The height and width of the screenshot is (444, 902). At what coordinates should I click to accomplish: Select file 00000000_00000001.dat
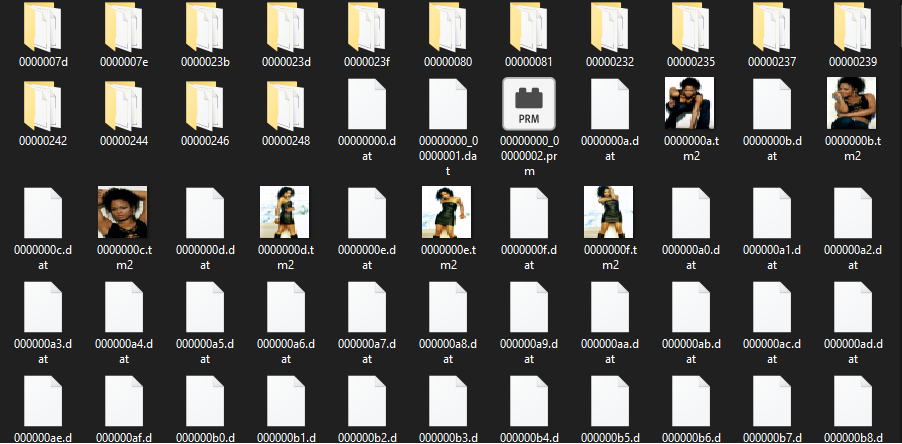pyautogui.click(x=447, y=103)
